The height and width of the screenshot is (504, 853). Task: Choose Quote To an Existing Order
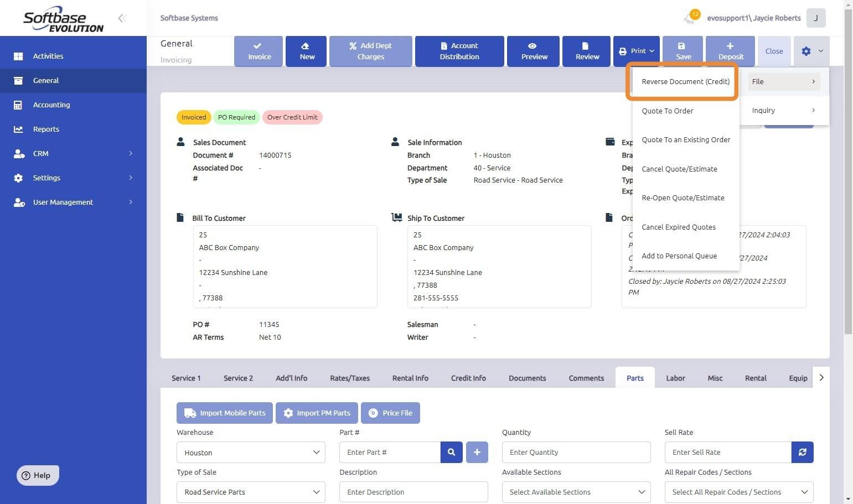685,140
